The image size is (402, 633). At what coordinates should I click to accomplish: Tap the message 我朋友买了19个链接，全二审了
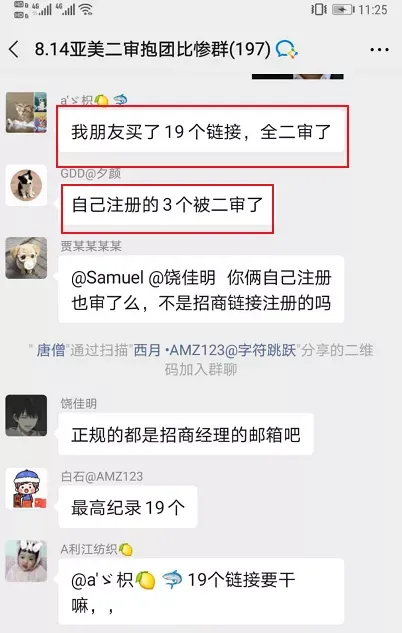[x=202, y=132]
